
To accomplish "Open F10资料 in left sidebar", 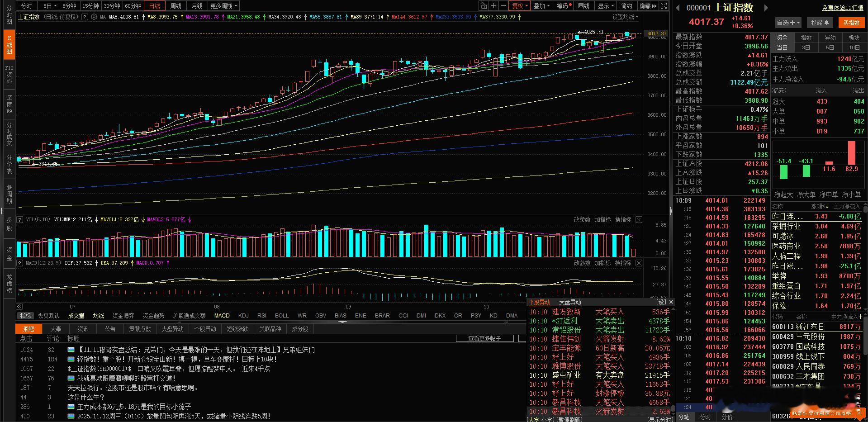I will (9, 75).
